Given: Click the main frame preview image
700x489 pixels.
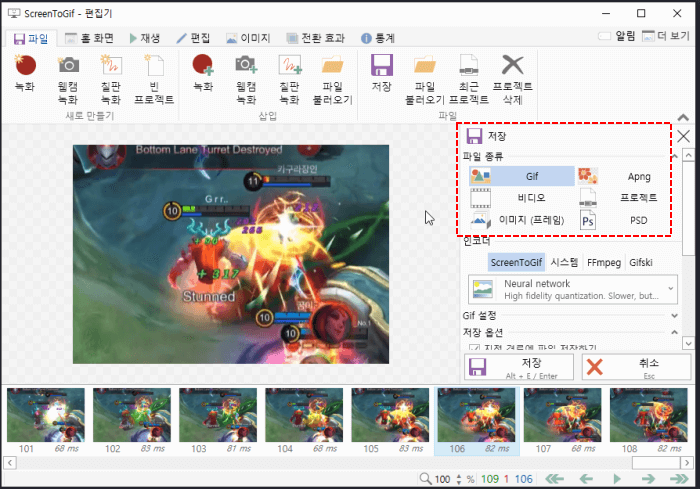Looking at the screenshot, I should (231, 254).
